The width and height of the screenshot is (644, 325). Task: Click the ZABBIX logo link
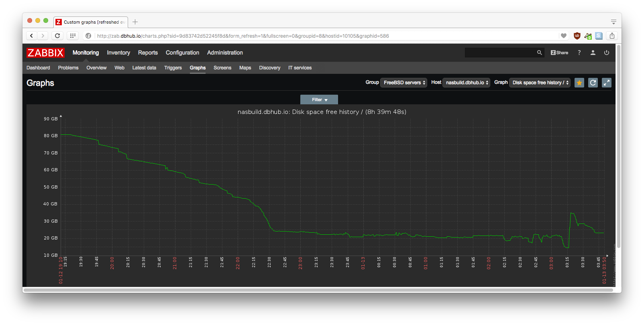coord(45,53)
